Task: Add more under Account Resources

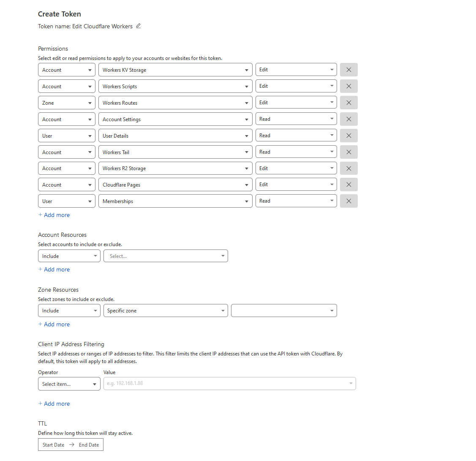Action: click(x=54, y=269)
